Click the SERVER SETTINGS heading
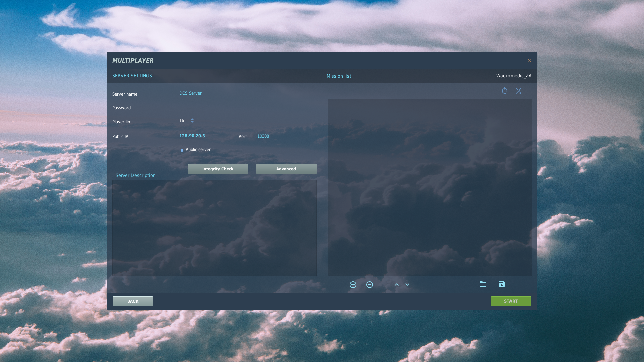Screen dimensions: 644x362 point(132,76)
